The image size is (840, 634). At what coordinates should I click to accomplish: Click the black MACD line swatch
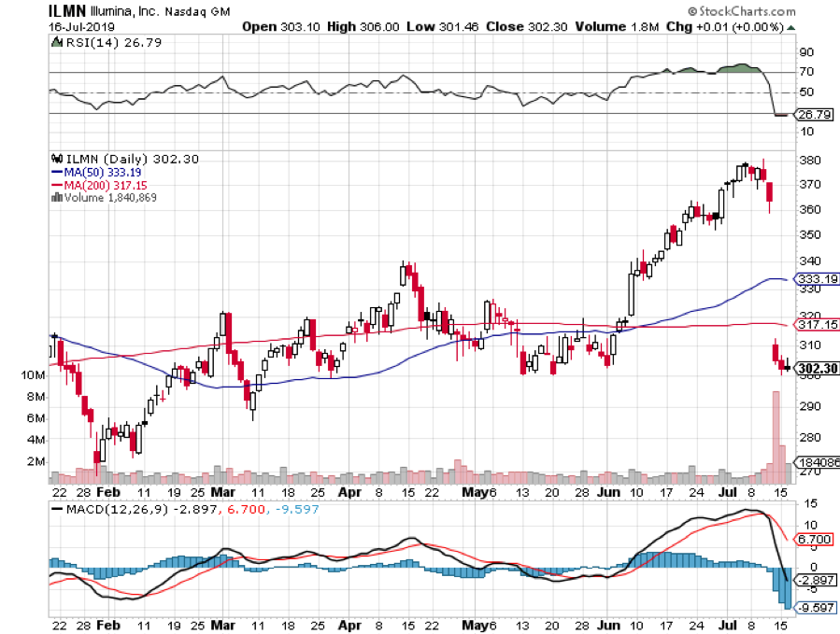57,509
